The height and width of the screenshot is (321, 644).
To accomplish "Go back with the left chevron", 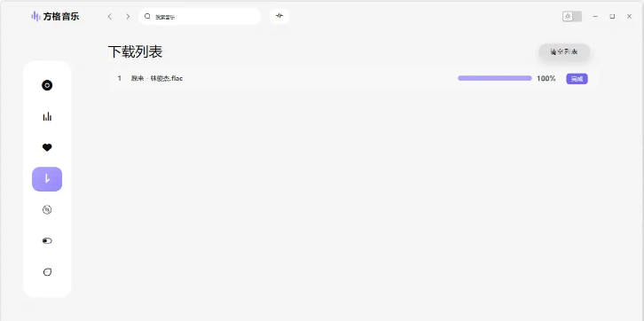I will (110, 17).
